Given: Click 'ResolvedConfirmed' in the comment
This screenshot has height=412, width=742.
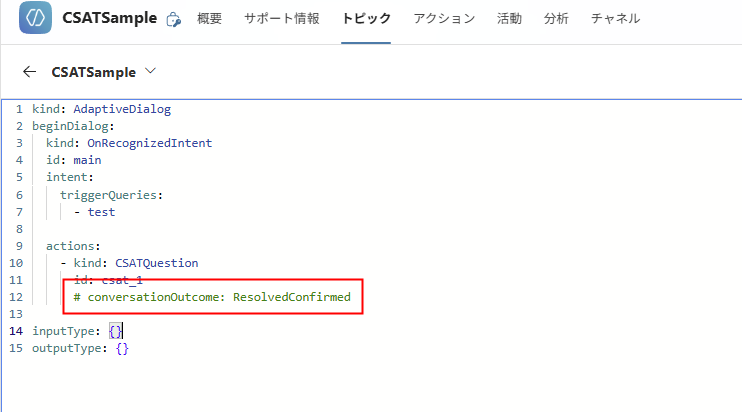Looking at the screenshot, I should pos(292,297).
